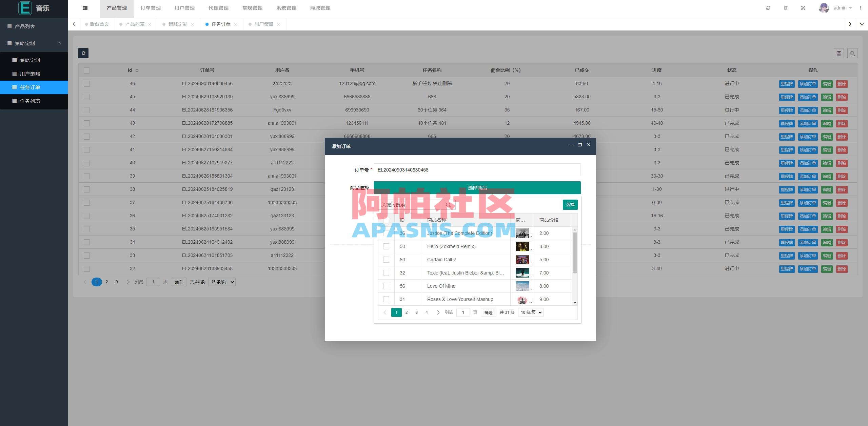Open table search using the magnifier icon

click(853, 53)
